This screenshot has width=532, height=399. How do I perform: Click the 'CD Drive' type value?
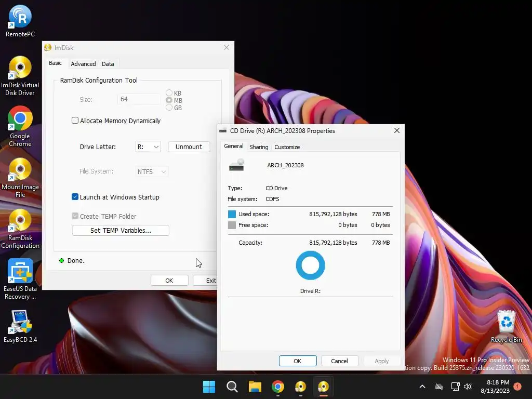(x=276, y=188)
